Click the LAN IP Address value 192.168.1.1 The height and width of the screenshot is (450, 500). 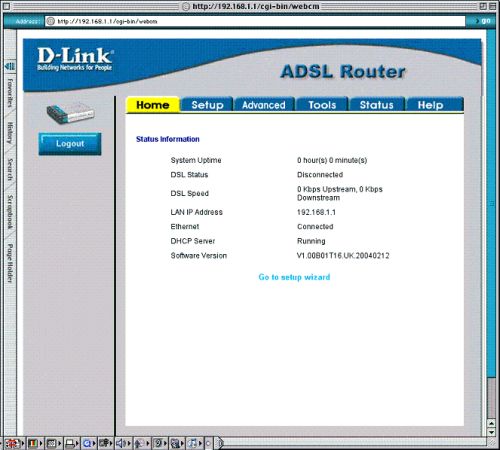(x=316, y=212)
